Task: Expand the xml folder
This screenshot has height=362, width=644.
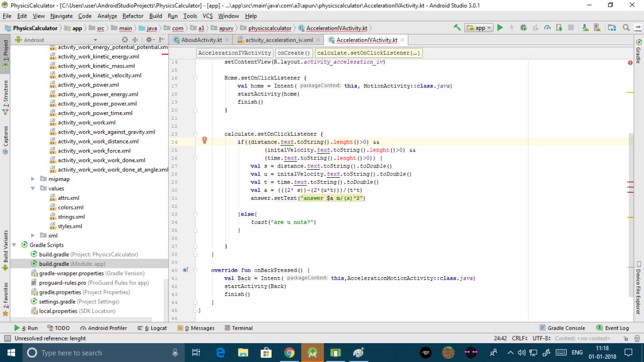Action: pyautogui.click(x=33, y=235)
